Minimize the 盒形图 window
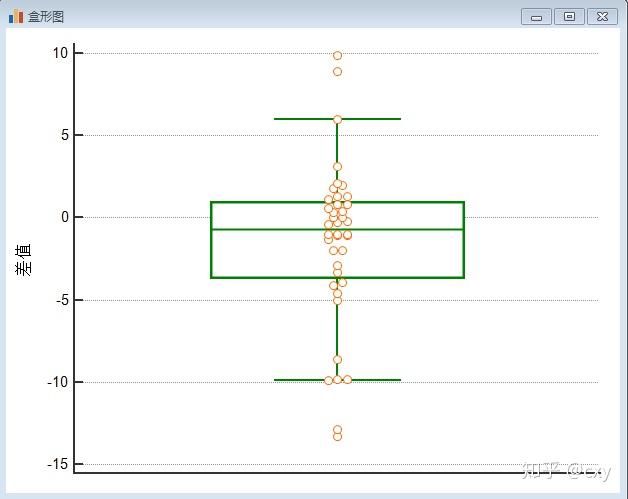The height and width of the screenshot is (499, 628). coord(536,17)
